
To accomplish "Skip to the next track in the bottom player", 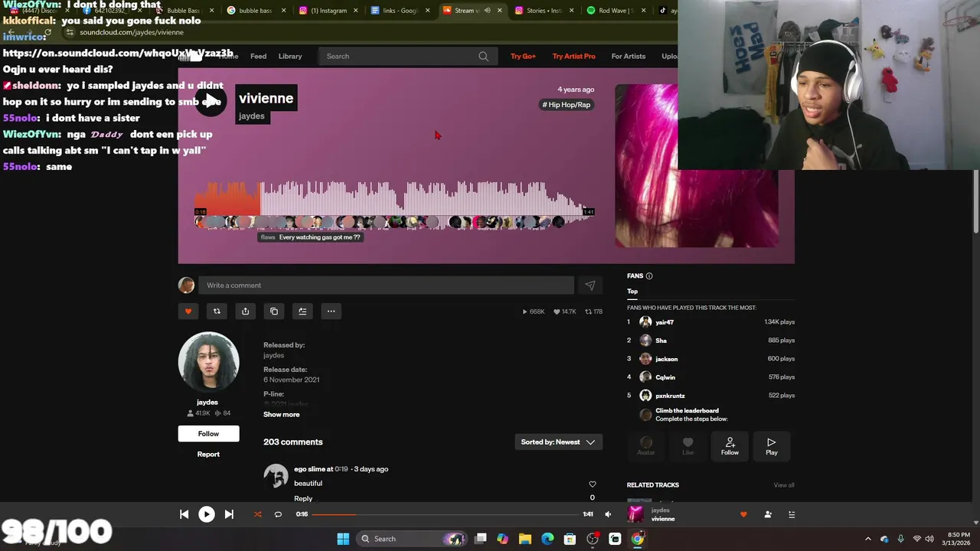I will pos(229,514).
